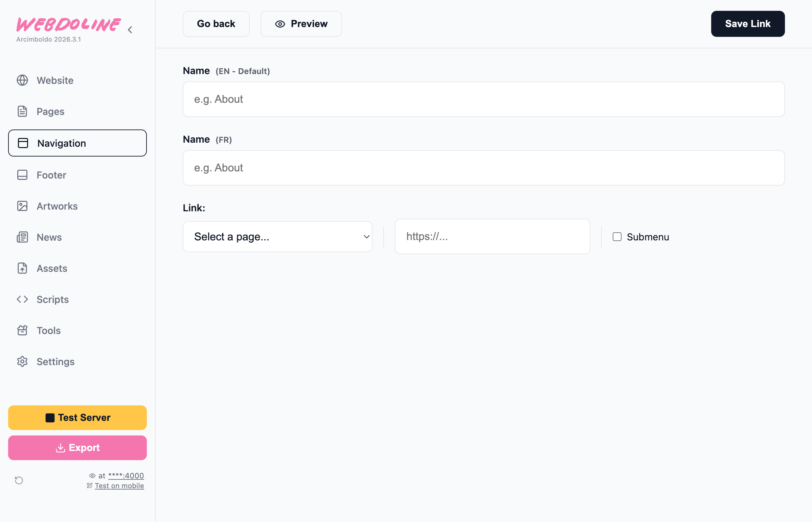Click the Preview eye toggle
Screen dimensions: 812x522
pyautogui.click(x=300, y=24)
